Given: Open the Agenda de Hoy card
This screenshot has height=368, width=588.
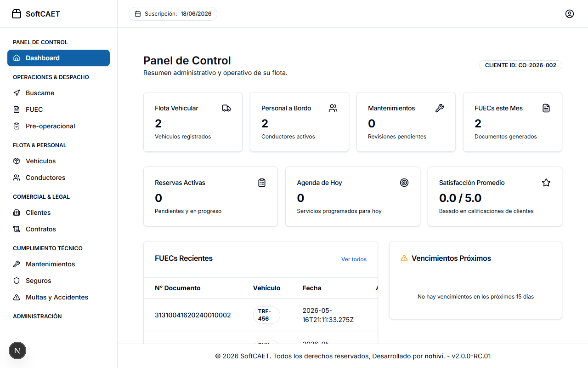Looking at the screenshot, I should 353,196.
